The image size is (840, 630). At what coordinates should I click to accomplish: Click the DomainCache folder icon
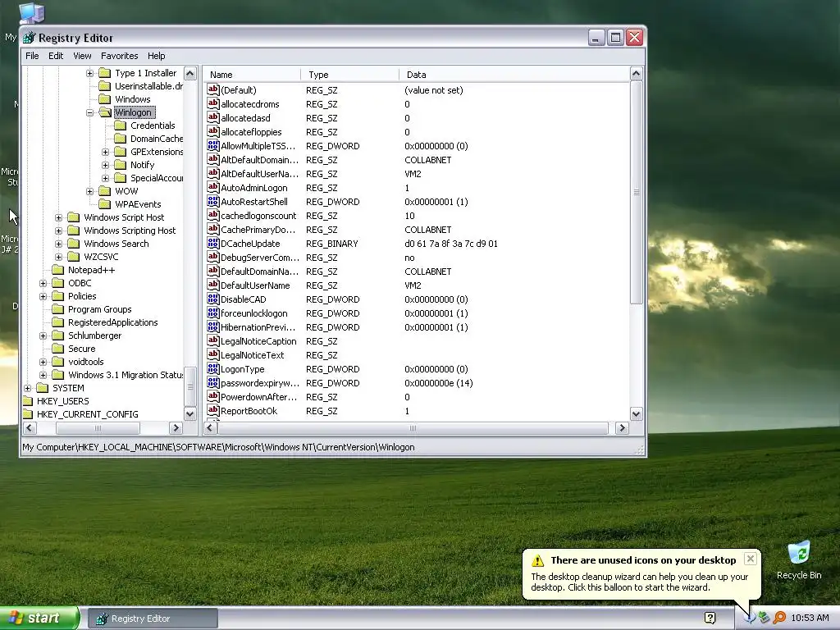[x=121, y=139]
